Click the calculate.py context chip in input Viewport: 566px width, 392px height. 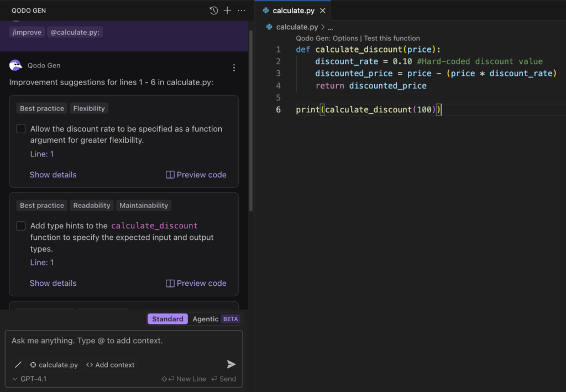tap(54, 364)
